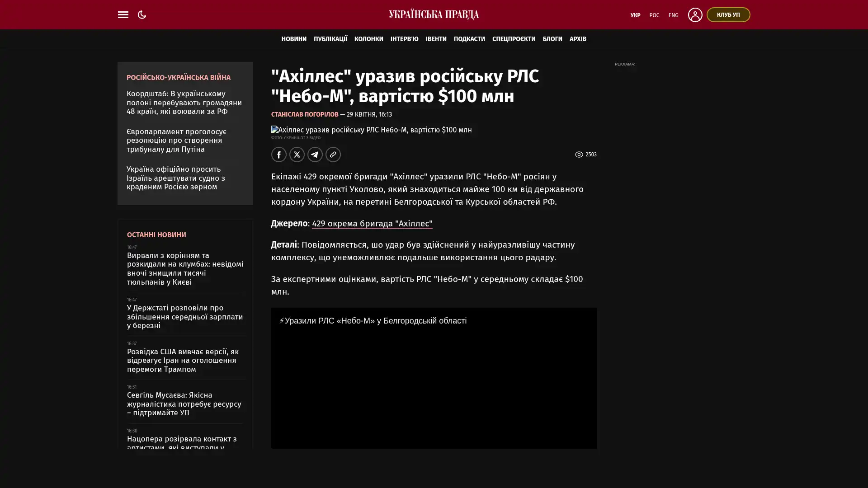Read Держстат average salary increase news
The image size is (868, 488).
click(x=185, y=316)
